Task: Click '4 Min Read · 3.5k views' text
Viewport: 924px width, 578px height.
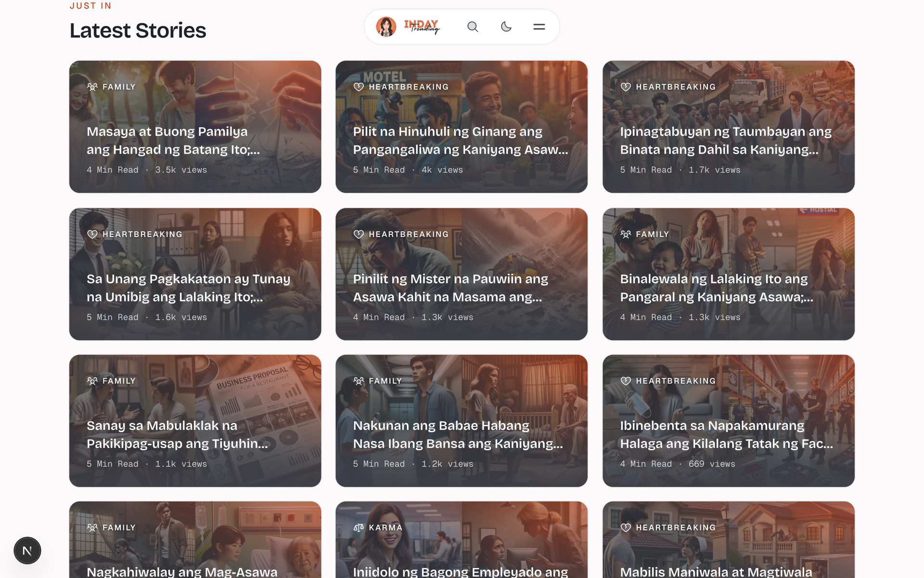Action: tap(147, 170)
